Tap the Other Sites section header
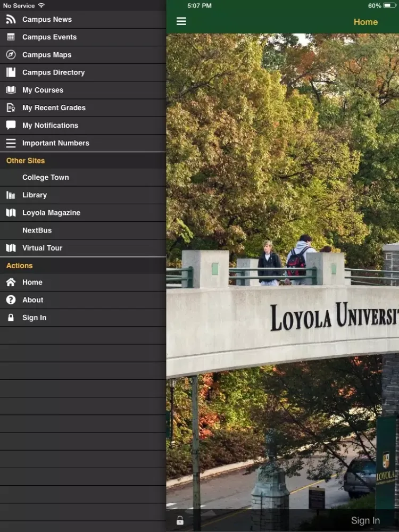The image size is (399, 532). pyautogui.click(x=83, y=161)
